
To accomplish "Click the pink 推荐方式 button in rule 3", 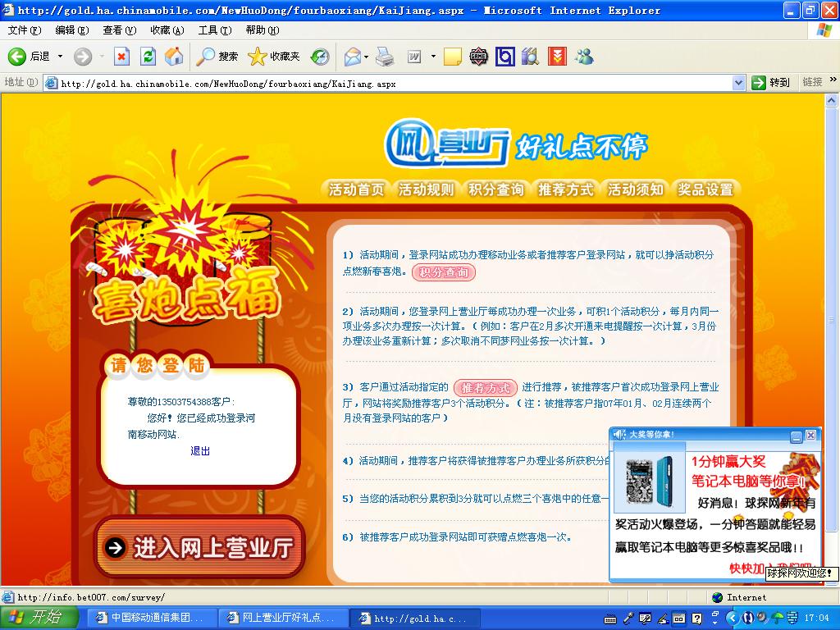I will [x=486, y=387].
